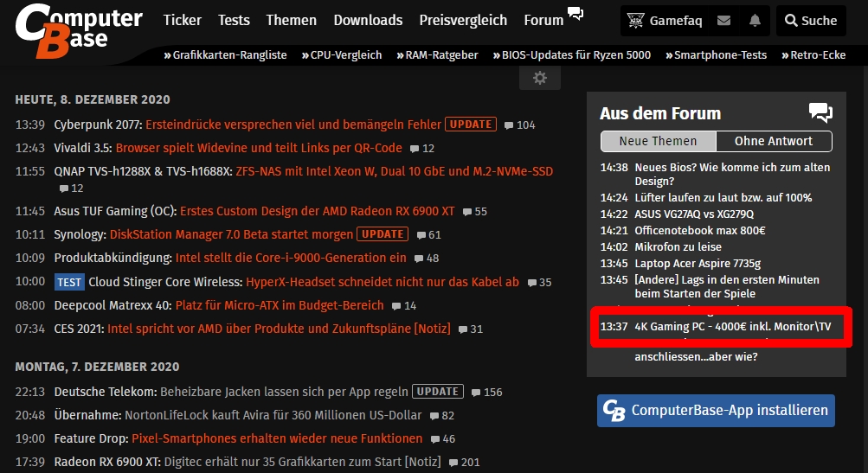
Task: Open the notifications bell icon
Action: pos(755,21)
